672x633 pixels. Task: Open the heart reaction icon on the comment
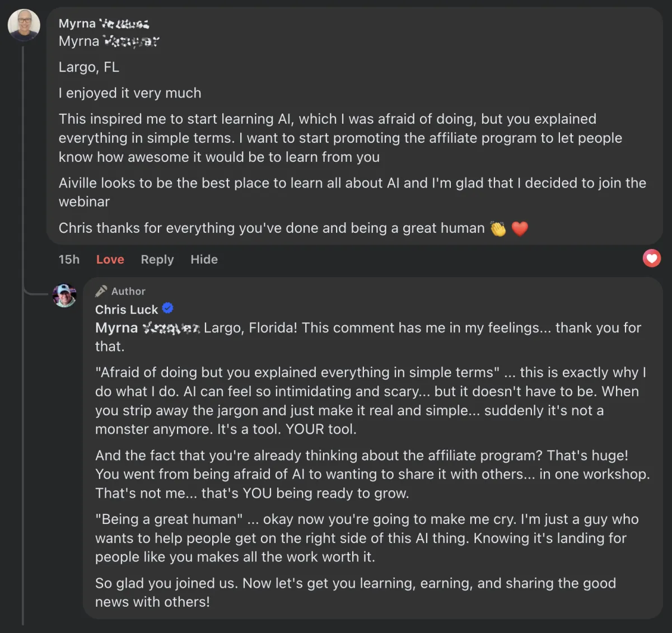click(x=651, y=258)
